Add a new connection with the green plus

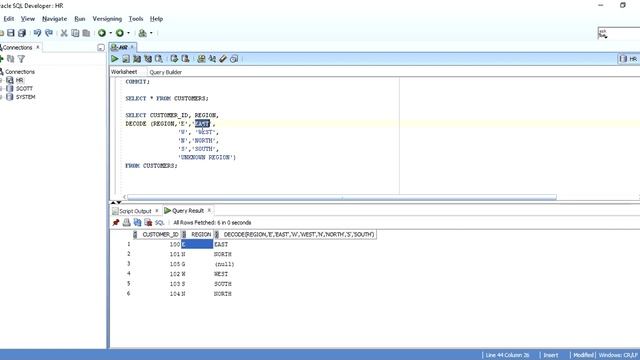(x=1, y=59)
